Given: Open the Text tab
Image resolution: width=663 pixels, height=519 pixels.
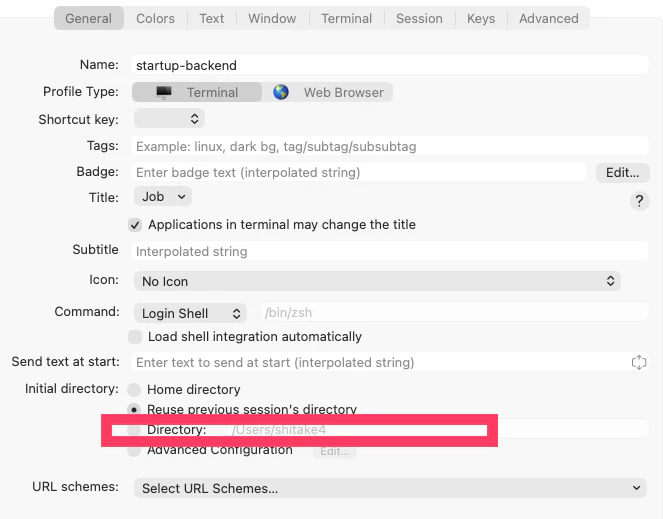Looking at the screenshot, I should click(x=211, y=18).
